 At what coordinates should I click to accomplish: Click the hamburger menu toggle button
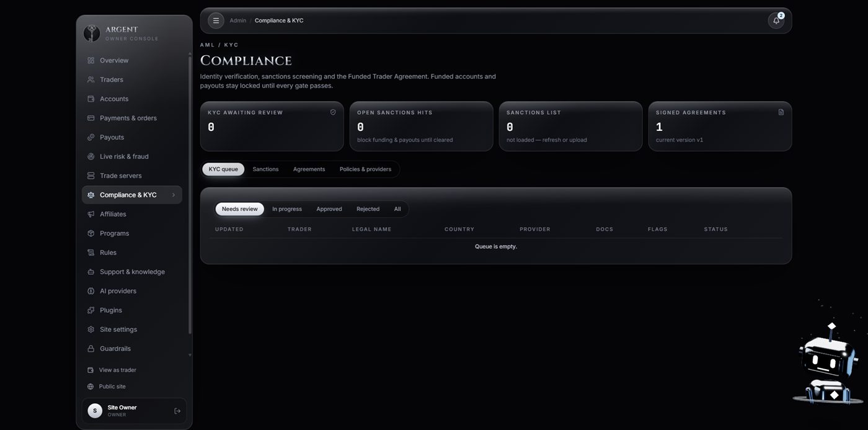[x=216, y=20]
